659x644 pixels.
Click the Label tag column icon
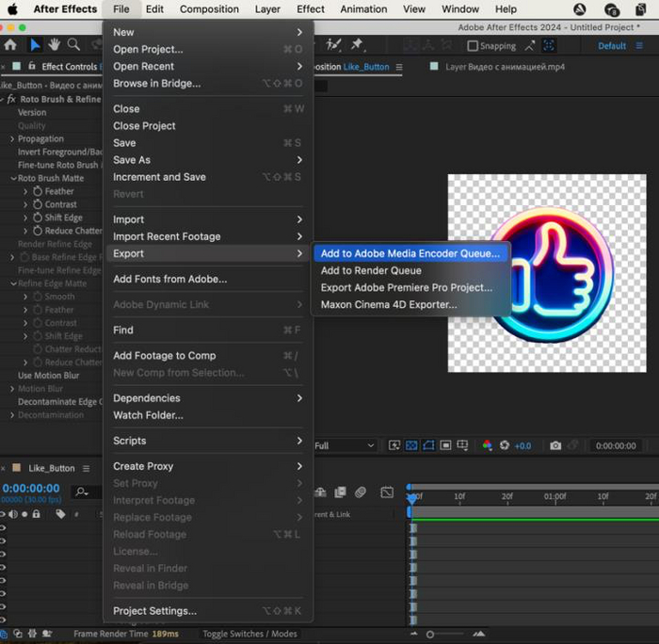pos(60,514)
